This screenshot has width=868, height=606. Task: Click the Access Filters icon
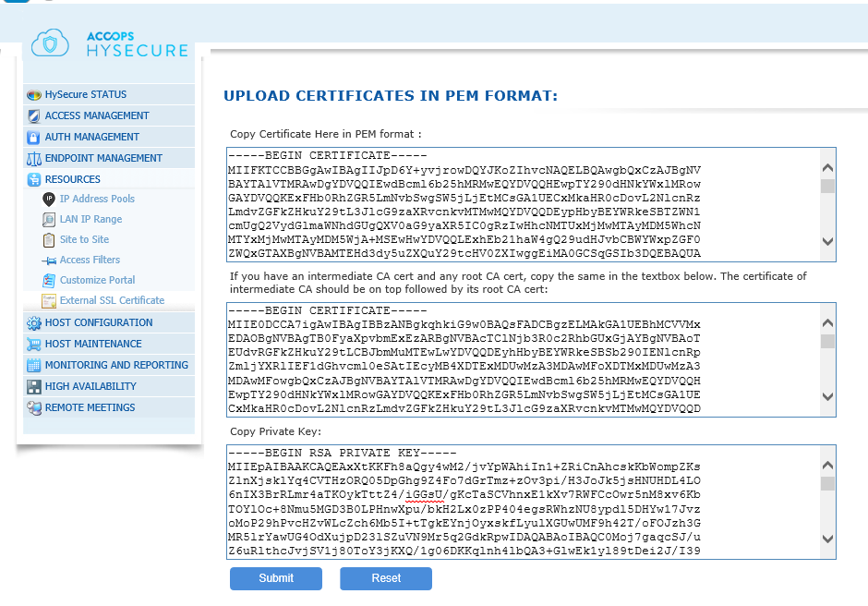tap(48, 260)
